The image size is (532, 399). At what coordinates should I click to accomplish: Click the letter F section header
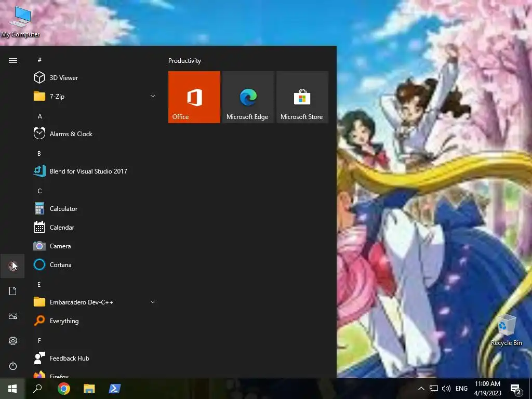(39, 340)
